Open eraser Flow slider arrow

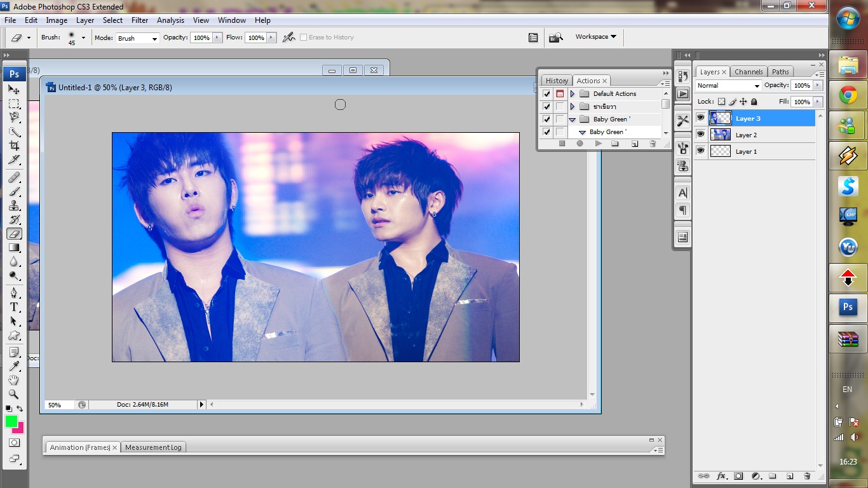click(x=271, y=37)
